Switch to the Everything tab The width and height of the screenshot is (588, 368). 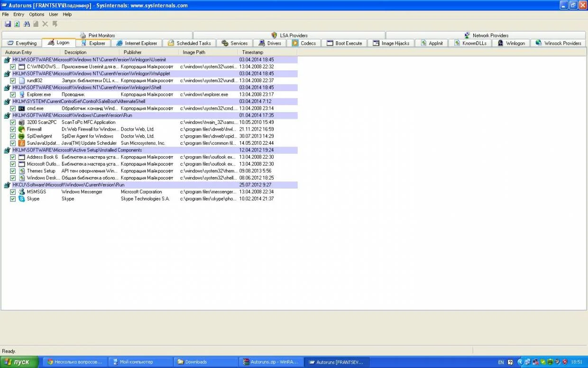(22, 43)
